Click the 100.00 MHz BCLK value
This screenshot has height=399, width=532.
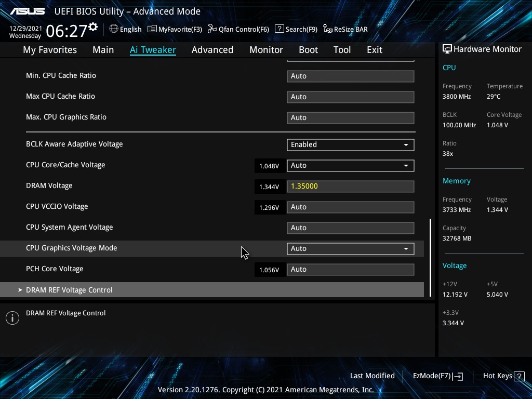[459, 125]
